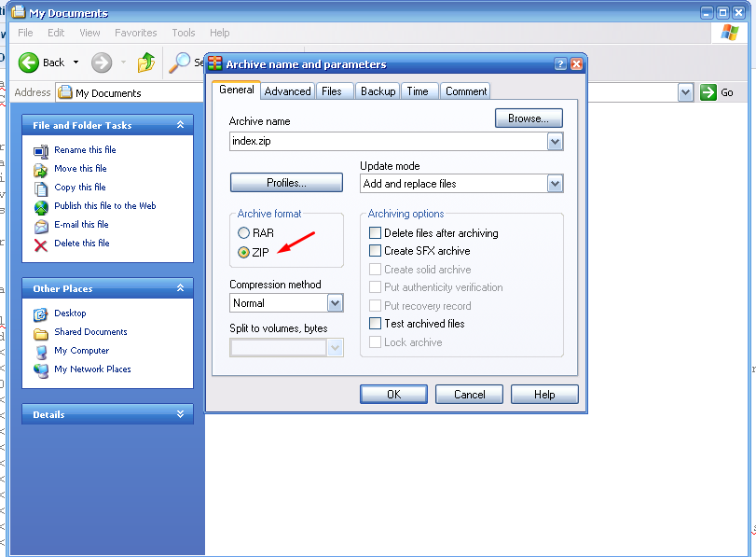
Task: Click the Up folder icon
Action: (x=146, y=63)
